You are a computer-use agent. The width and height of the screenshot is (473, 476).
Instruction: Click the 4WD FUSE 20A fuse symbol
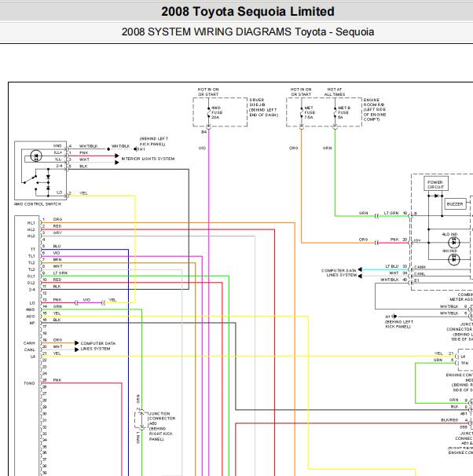pos(208,113)
